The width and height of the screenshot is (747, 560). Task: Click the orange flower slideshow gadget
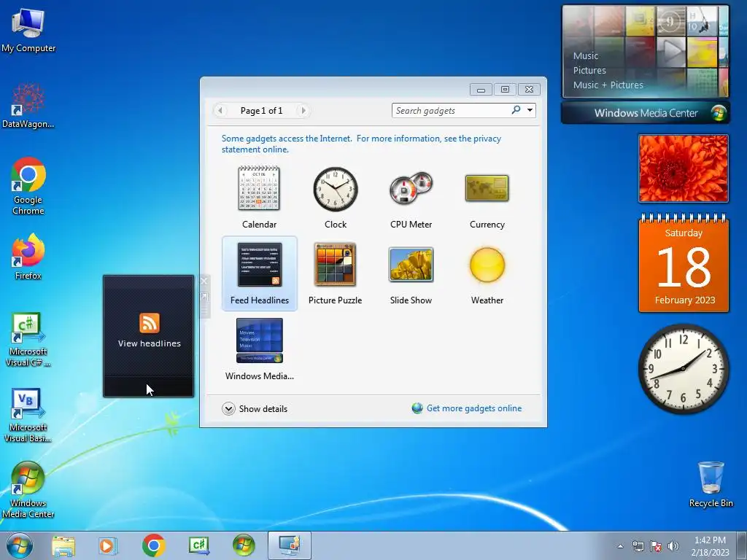683,168
